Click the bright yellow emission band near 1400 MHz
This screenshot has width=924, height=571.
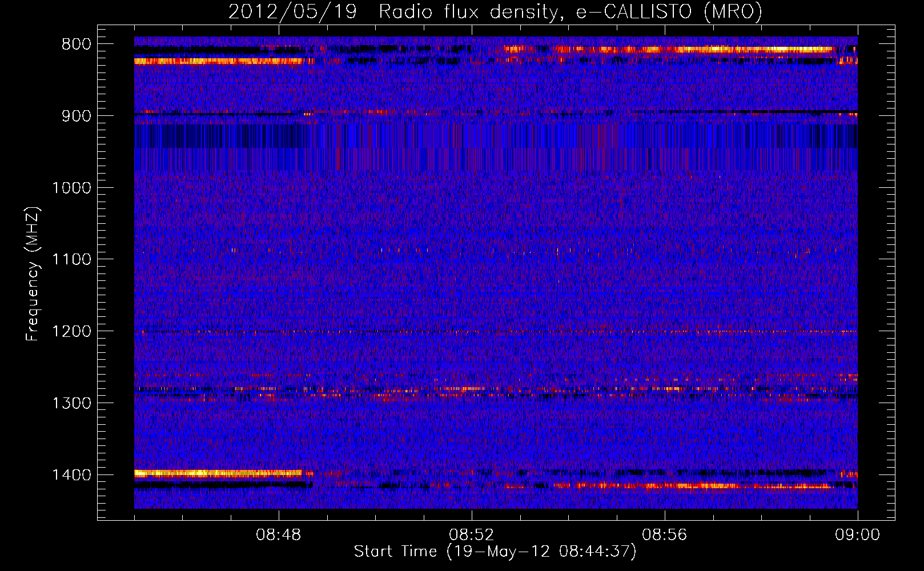pos(218,473)
